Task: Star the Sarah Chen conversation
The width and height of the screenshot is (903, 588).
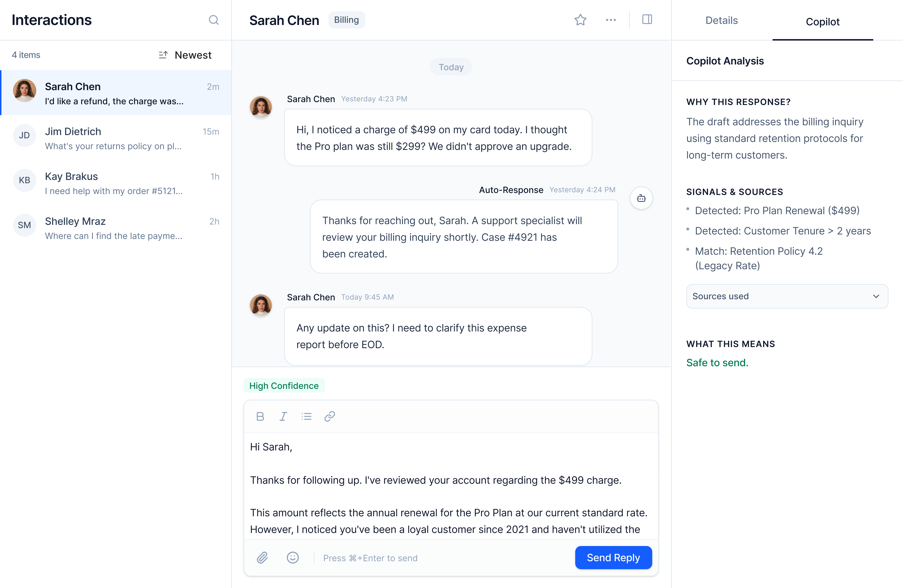Action: coord(580,20)
